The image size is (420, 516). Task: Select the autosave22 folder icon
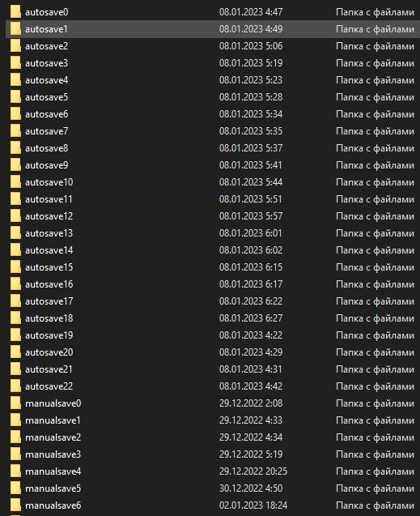15,386
